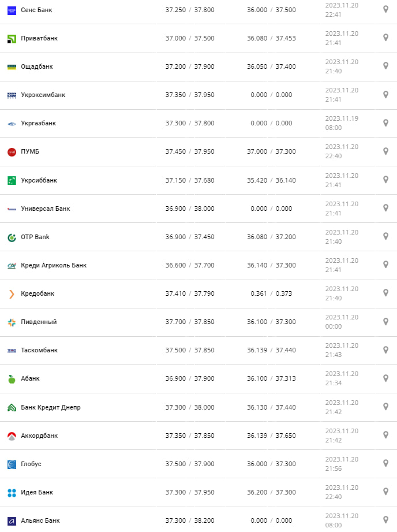Show branch locations for Таскомбанк
This screenshot has width=397, height=532.
[x=386, y=349]
